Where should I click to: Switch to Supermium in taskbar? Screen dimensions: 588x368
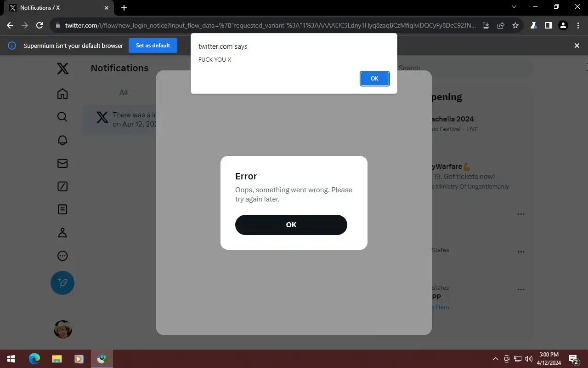102,359
